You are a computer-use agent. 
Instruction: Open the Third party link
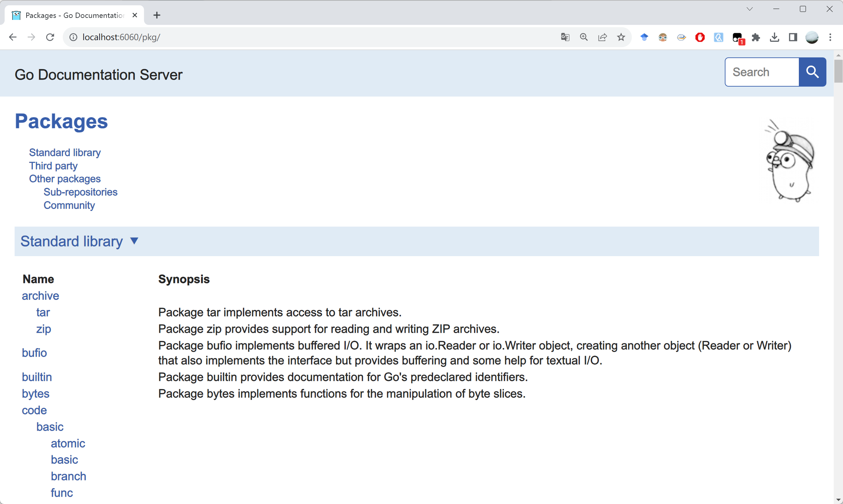[x=53, y=166]
